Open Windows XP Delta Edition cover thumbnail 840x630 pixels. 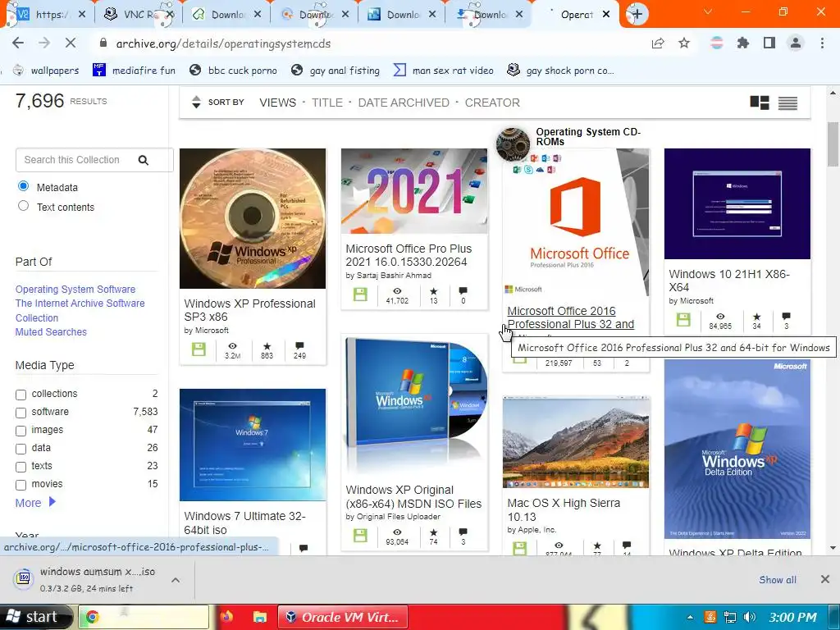point(737,449)
